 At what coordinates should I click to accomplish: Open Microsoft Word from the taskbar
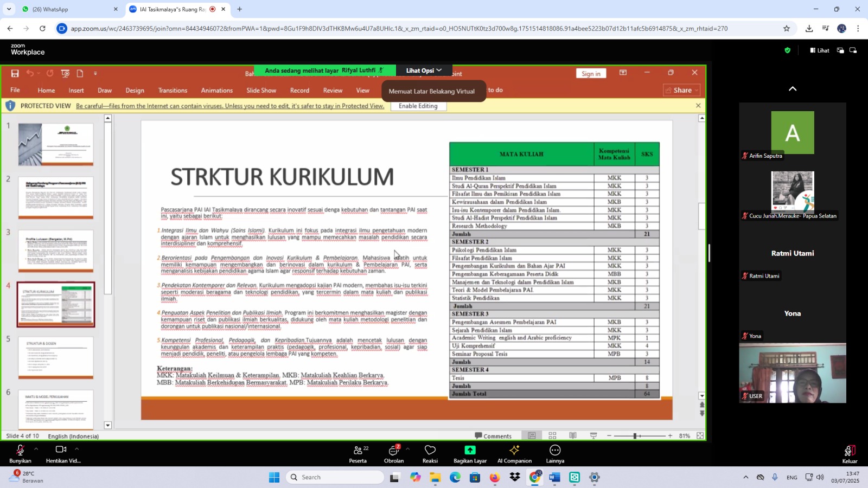point(554,477)
